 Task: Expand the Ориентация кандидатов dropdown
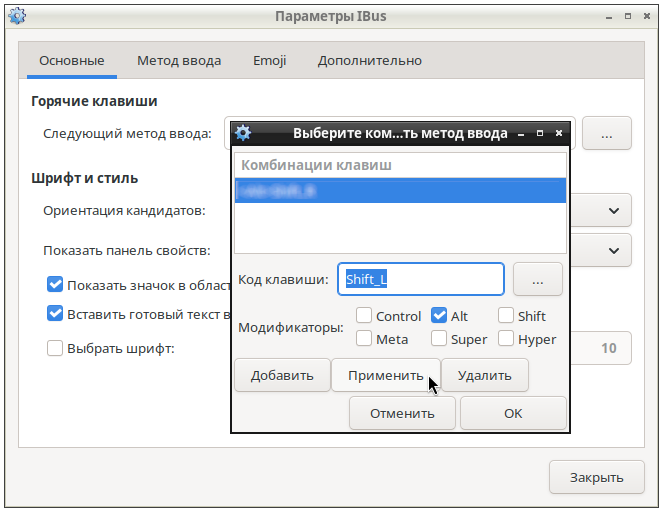tap(612, 210)
